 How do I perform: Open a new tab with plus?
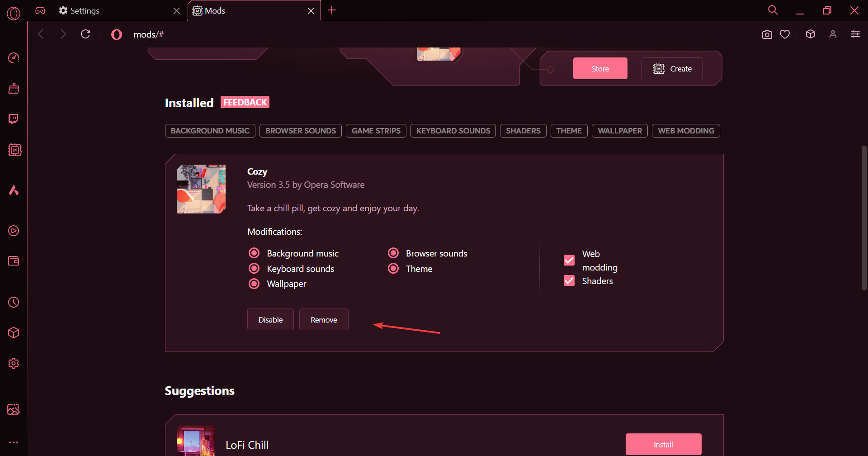pos(332,10)
